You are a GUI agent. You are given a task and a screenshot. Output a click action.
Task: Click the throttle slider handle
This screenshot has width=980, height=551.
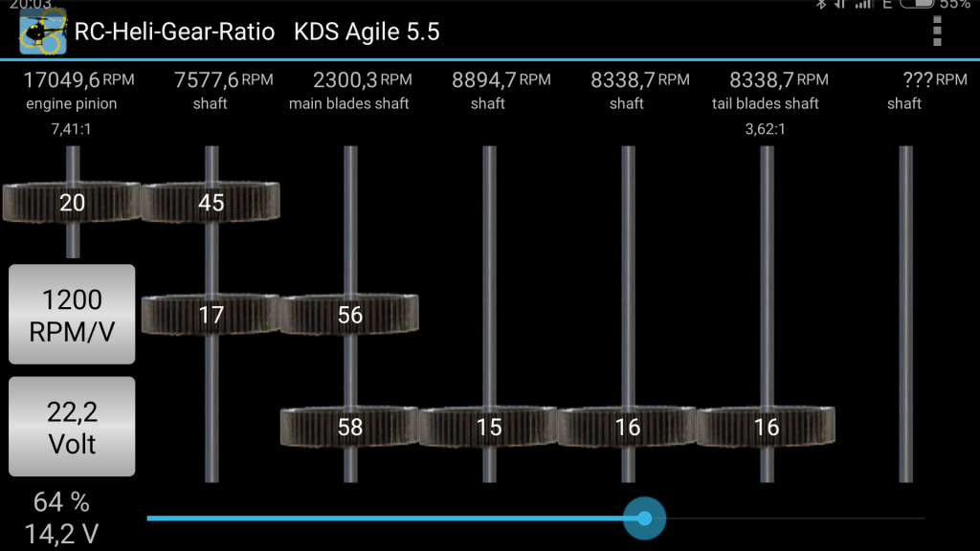tap(644, 518)
